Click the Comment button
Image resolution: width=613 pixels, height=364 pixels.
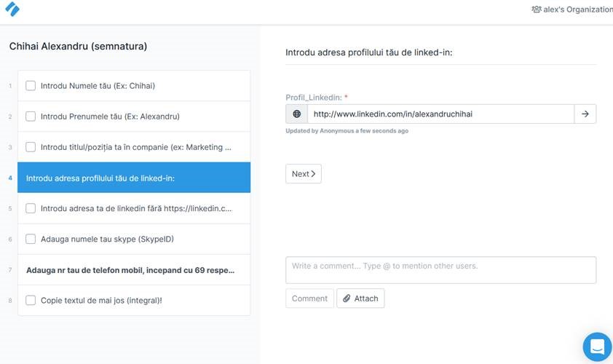309,298
